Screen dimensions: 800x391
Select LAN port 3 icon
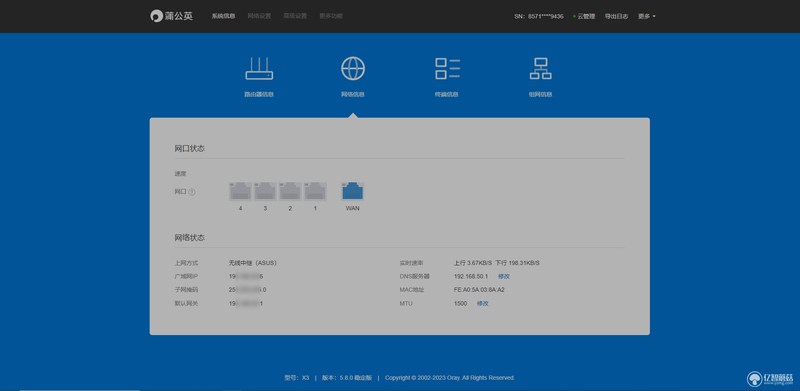265,191
